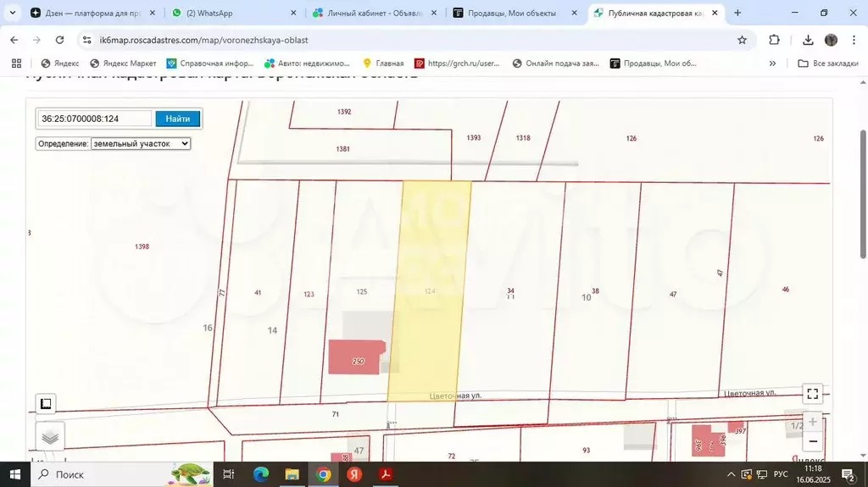Image resolution: width=868 pixels, height=487 pixels.
Task: Toggle fullscreen map view icon
Action: click(x=813, y=394)
